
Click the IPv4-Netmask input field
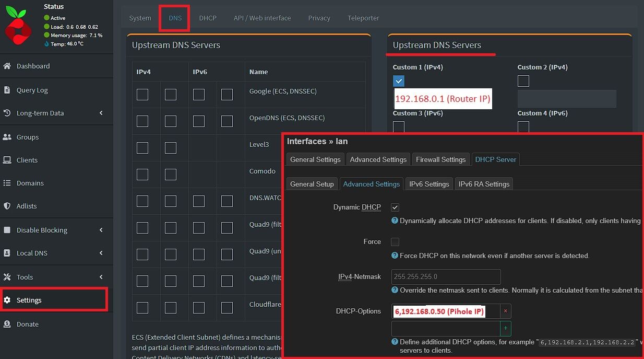click(x=446, y=276)
